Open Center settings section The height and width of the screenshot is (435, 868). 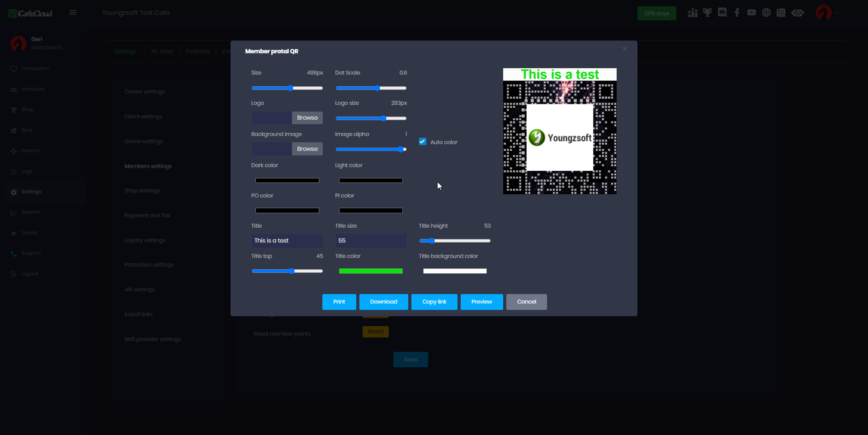pyautogui.click(x=145, y=92)
